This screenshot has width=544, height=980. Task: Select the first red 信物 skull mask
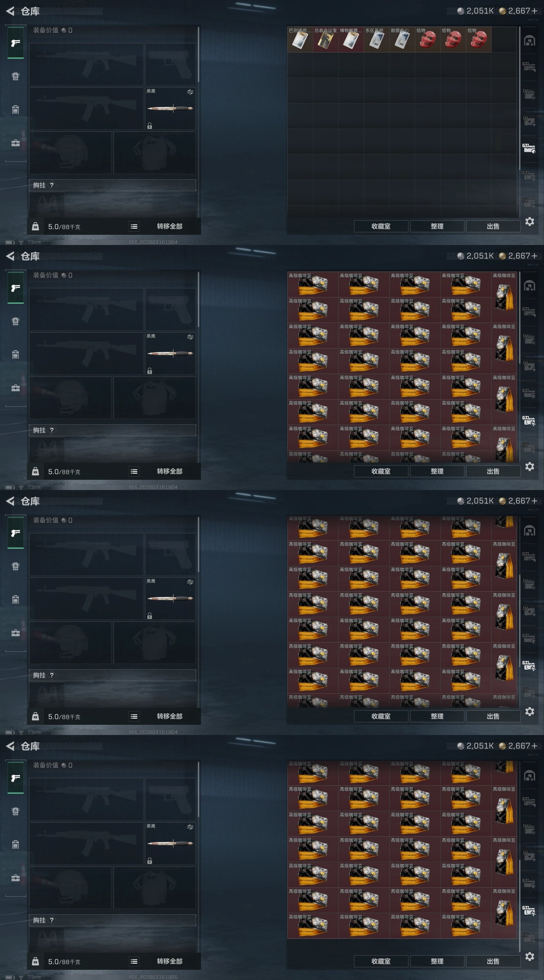tap(427, 39)
